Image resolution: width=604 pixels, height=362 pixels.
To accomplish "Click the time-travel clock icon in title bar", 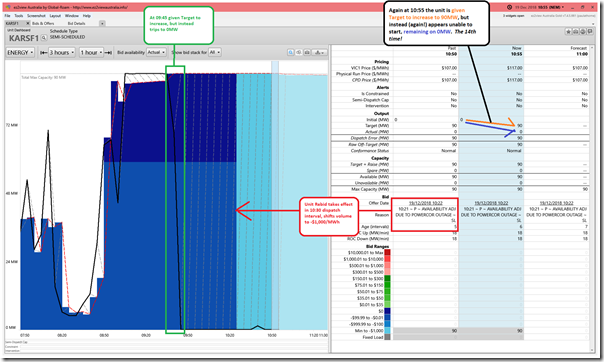I will [x=509, y=7].
